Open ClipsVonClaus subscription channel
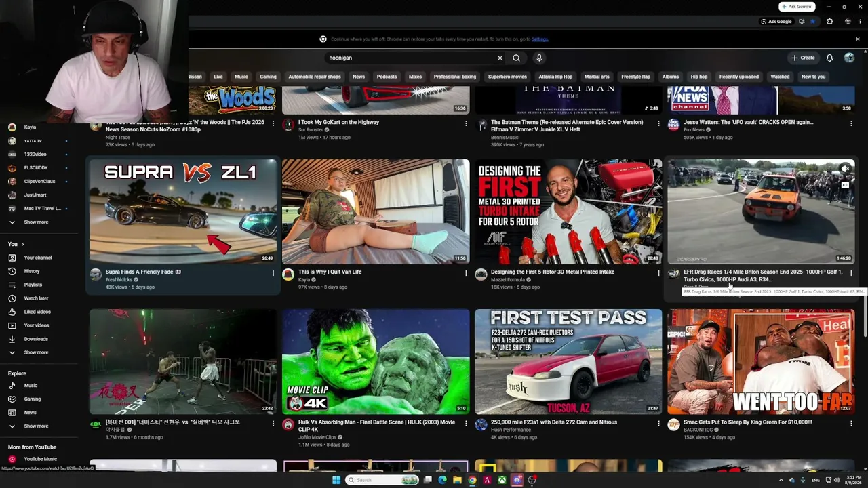Viewport: 868px width, 488px height. tap(39, 182)
